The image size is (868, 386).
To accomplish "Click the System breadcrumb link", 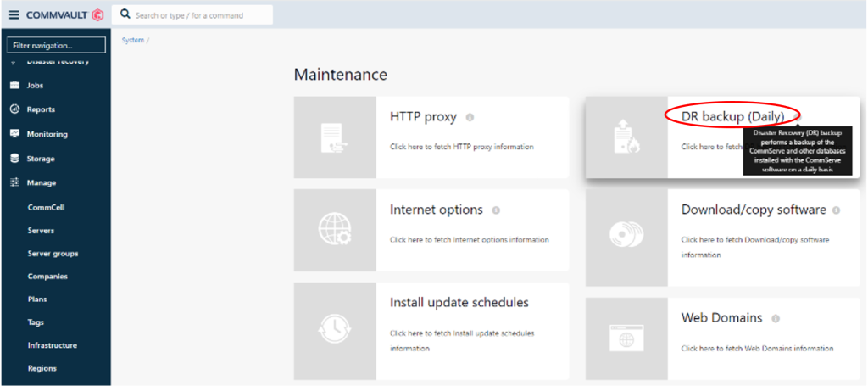I will coord(133,41).
